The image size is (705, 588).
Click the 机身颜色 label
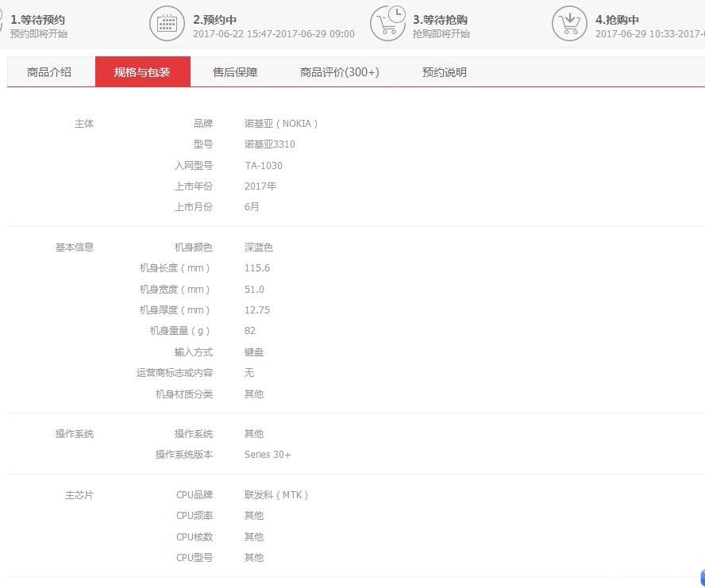coord(194,248)
